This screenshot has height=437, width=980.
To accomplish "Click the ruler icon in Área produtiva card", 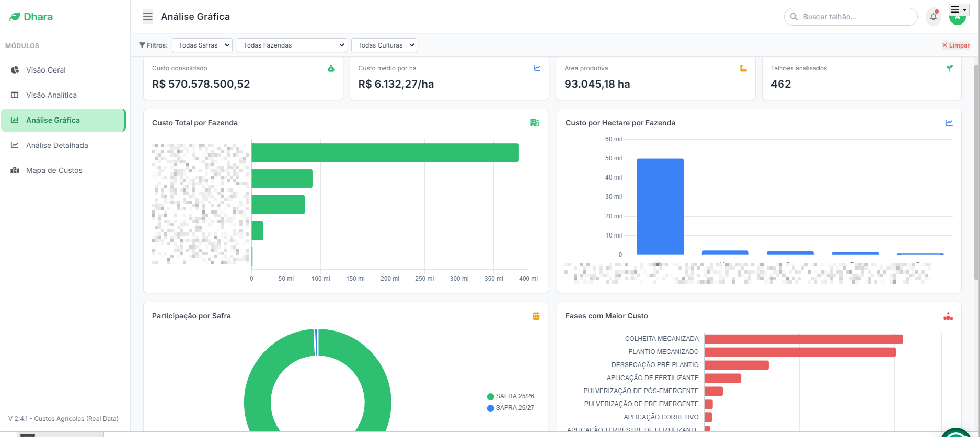I will (743, 68).
